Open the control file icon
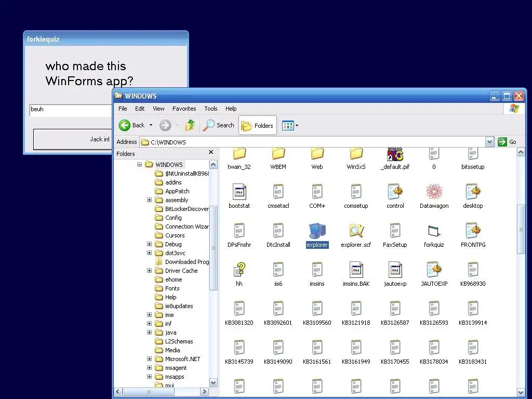This screenshot has height=399, width=532. (395, 192)
